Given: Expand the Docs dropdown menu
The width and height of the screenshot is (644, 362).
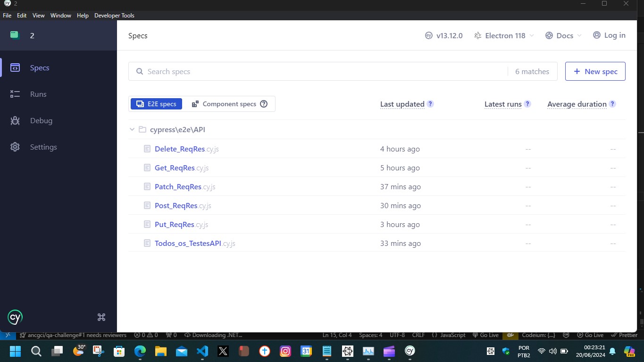Looking at the screenshot, I should 563,35.
